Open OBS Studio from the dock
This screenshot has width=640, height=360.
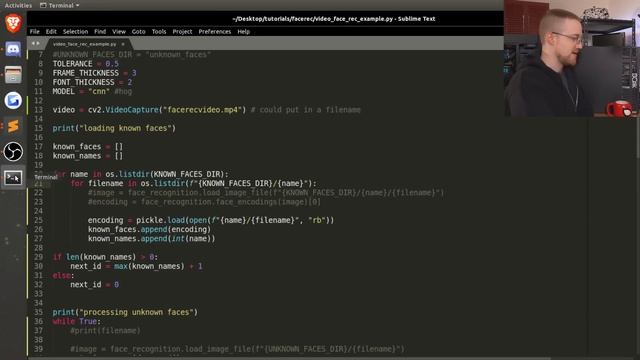click(x=13, y=152)
